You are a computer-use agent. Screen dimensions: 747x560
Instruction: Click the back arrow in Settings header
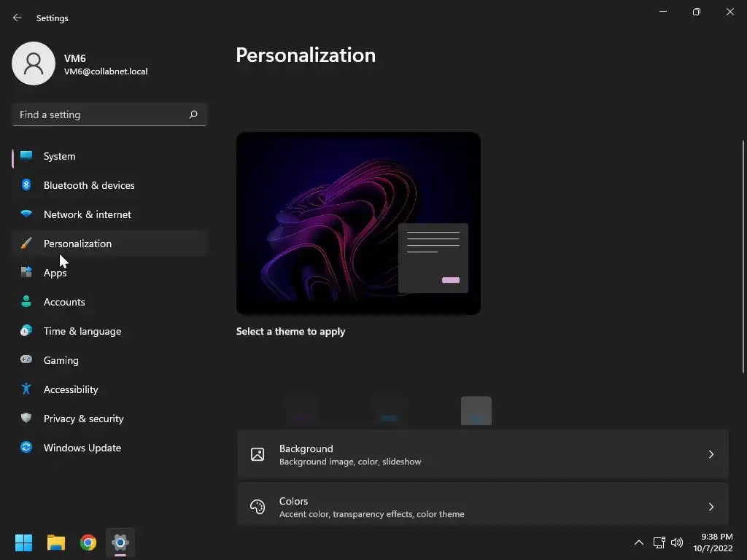click(18, 17)
